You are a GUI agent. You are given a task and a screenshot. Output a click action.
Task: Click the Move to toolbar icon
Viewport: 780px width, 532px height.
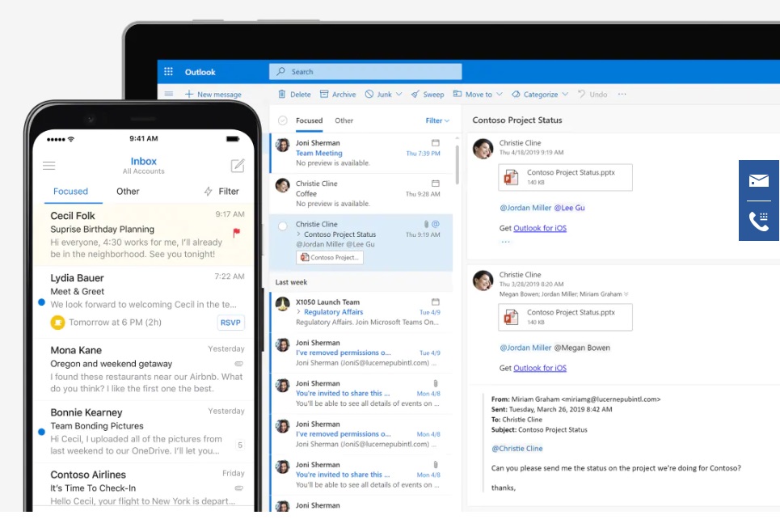click(x=457, y=94)
